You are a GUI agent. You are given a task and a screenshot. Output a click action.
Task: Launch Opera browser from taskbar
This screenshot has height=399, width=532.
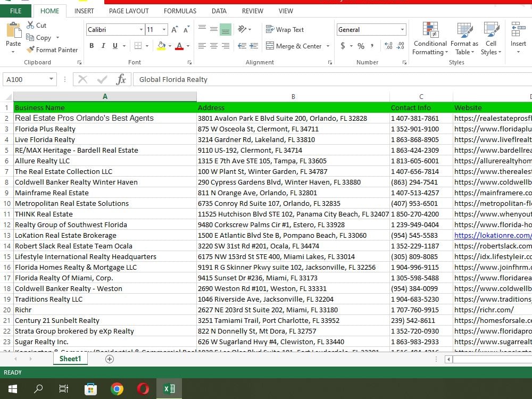[143, 389]
